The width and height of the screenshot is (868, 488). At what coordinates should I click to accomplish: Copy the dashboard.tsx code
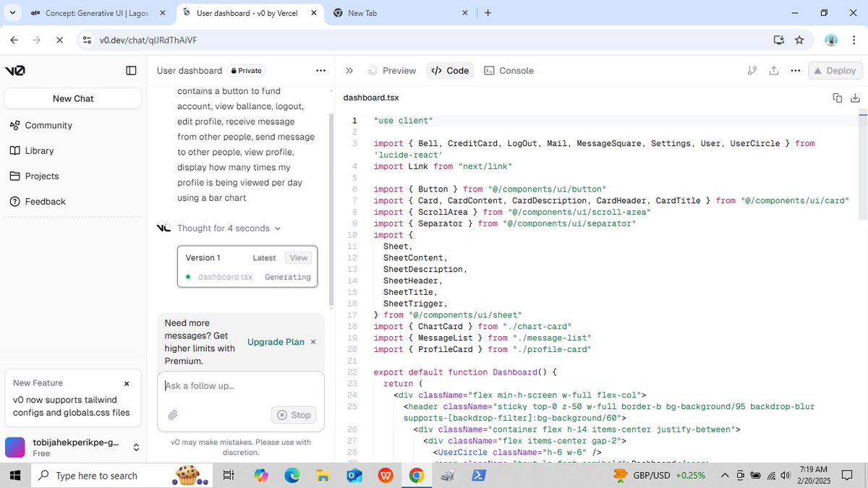click(x=838, y=98)
